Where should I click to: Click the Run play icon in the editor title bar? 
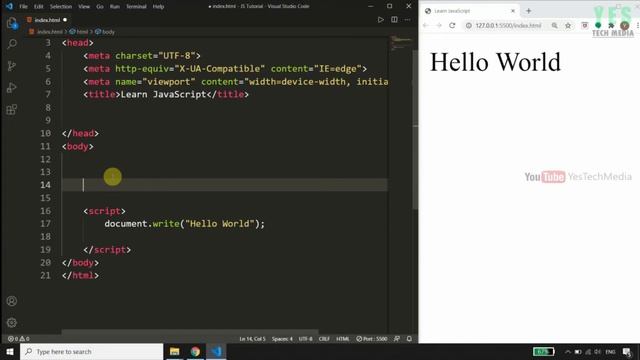[x=380, y=20]
